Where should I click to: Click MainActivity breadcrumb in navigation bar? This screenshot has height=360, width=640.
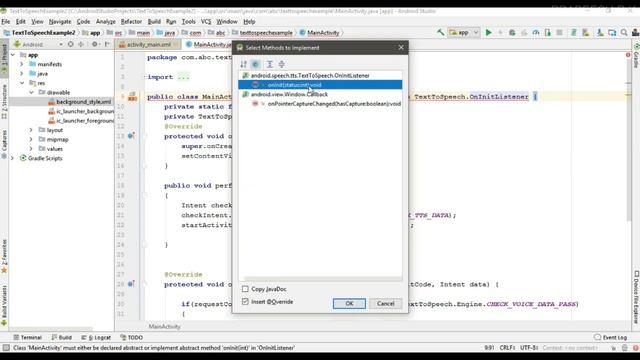click(x=320, y=33)
